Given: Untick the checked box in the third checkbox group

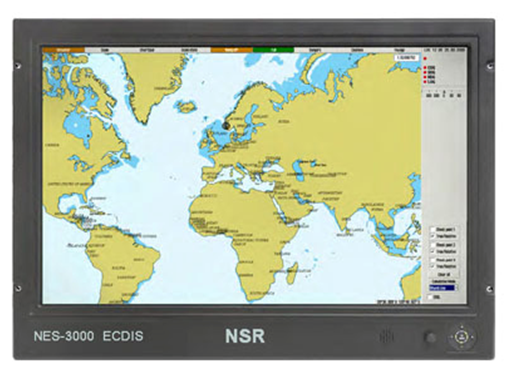Looking at the screenshot, I should pos(433,266).
